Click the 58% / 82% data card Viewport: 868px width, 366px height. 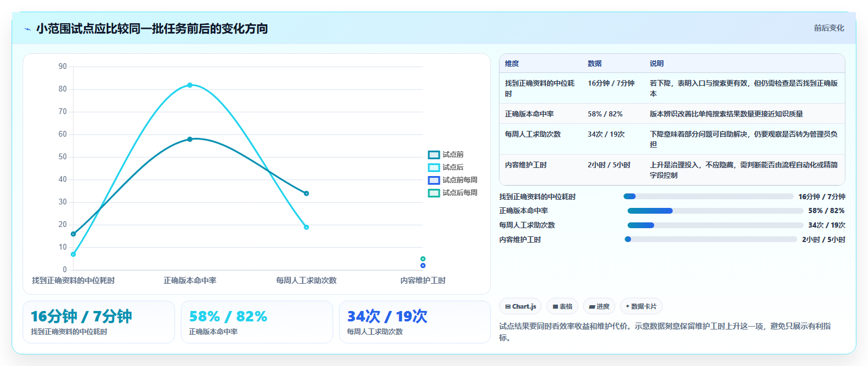click(x=257, y=322)
